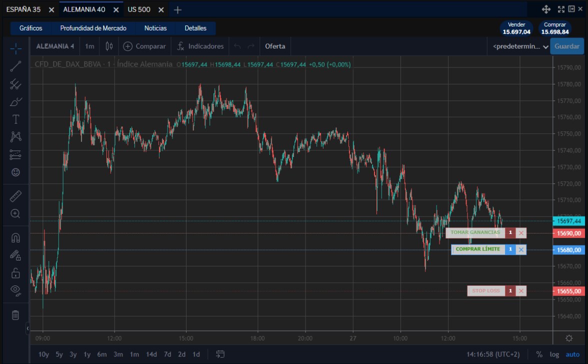
Task: Select the Text annotation tool
Action: [15, 119]
